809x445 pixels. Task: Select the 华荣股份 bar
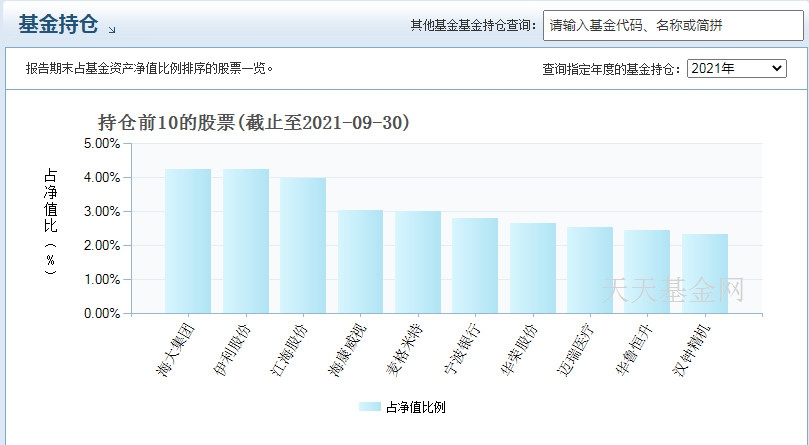(x=532, y=268)
